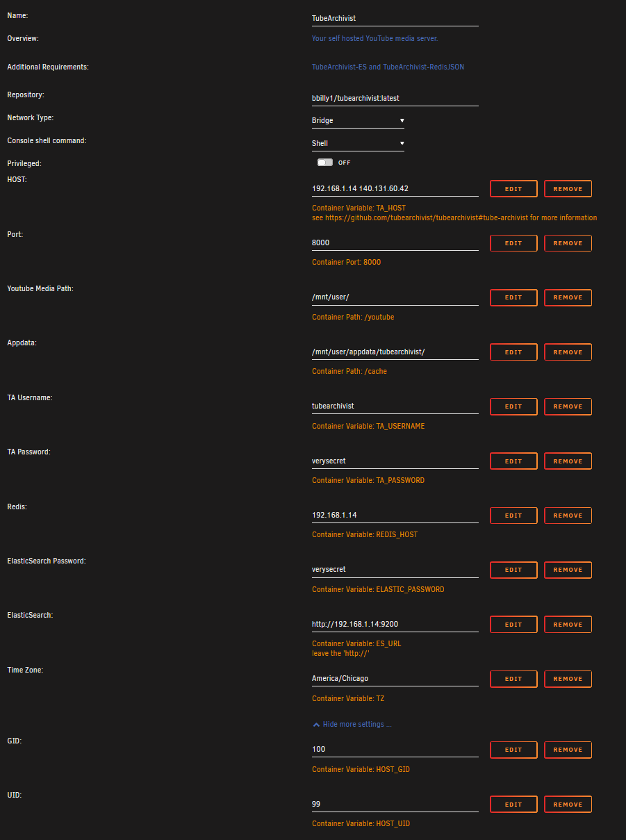Remove the GID variable

[568, 750]
